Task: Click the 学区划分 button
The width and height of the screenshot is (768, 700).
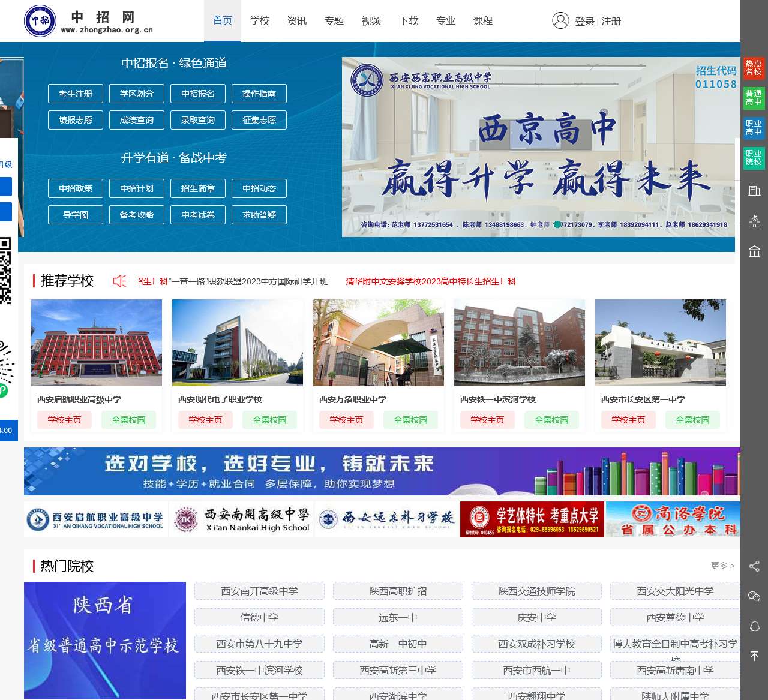Action: pyautogui.click(x=137, y=94)
